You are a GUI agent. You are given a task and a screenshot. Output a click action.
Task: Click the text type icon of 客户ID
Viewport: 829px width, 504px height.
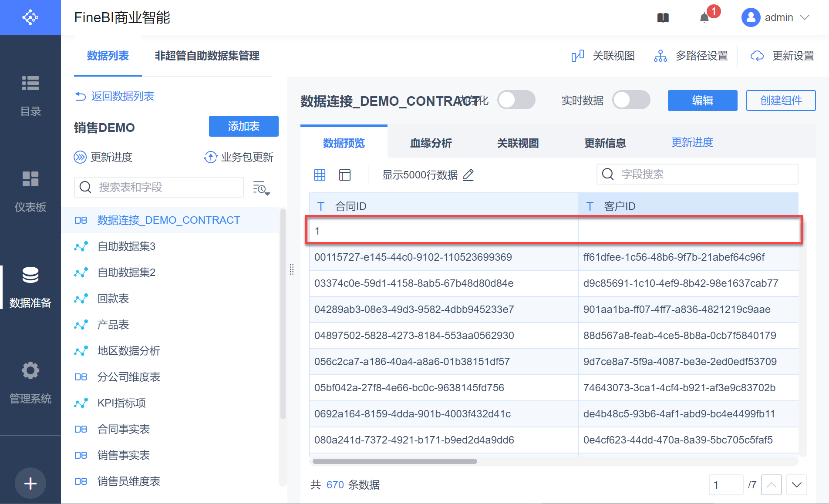590,206
